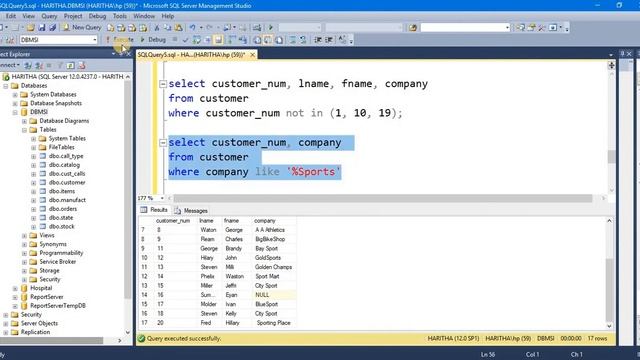This screenshot has width=640, height=360.
Task: Select the Server Objects folder
Action: 39,323
